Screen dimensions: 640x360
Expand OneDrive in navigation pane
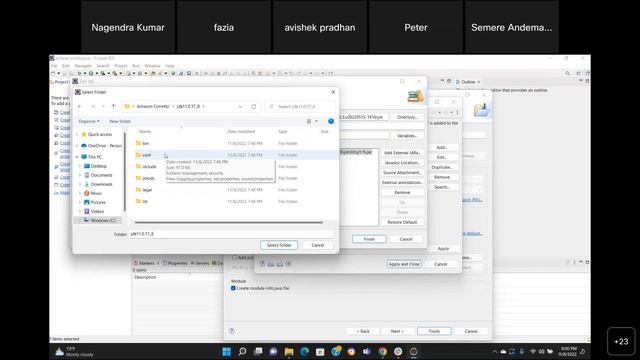point(77,146)
